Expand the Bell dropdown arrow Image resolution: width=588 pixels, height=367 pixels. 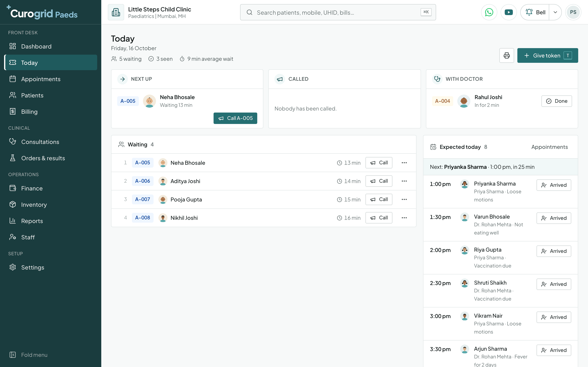pyautogui.click(x=555, y=12)
